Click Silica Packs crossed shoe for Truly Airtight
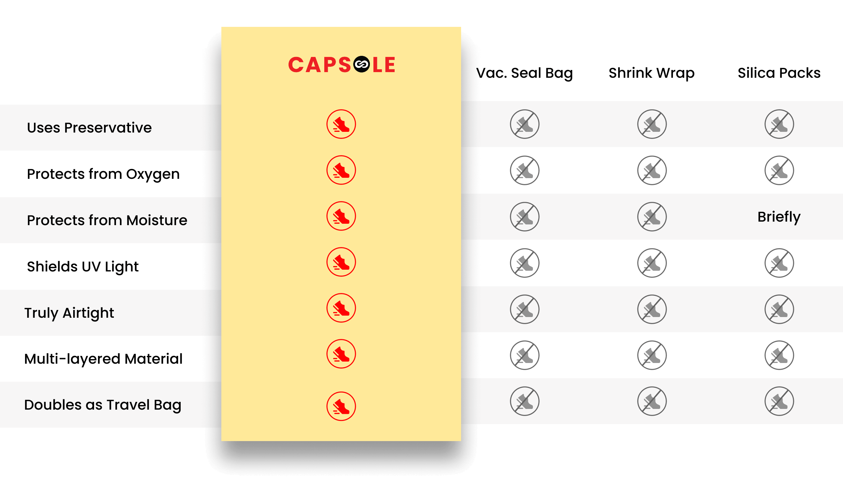Screen dimensions: 843x504 click(x=779, y=309)
